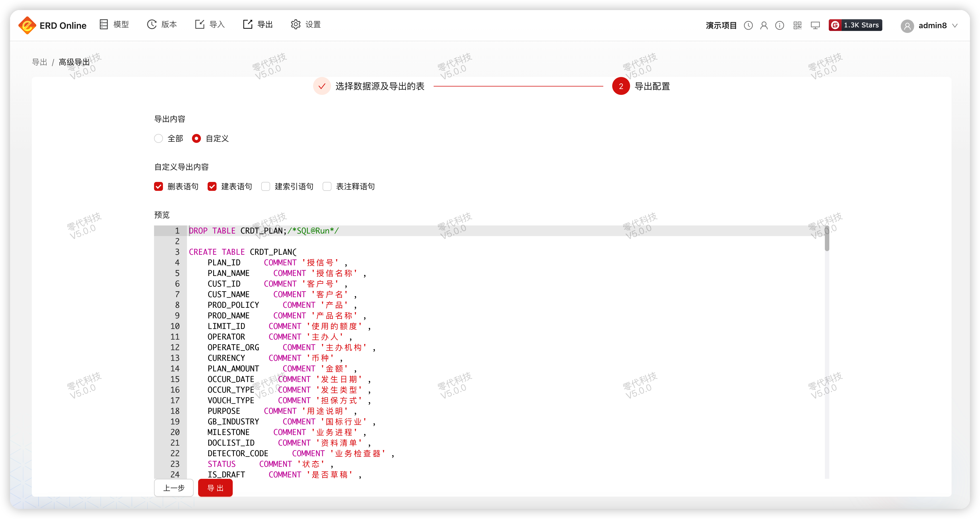Check the 表注释语句 checkbox
The width and height of the screenshot is (980, 519).
[327, 186]
